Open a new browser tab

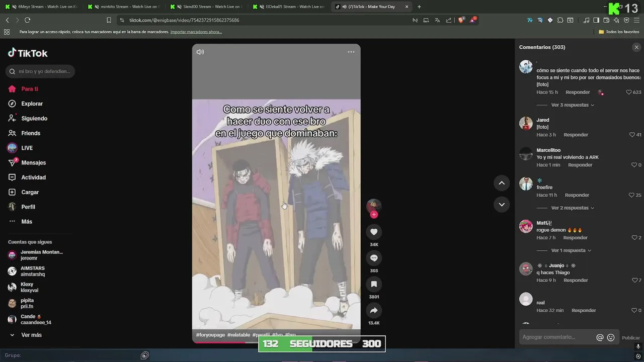click(x=419, y=7)
